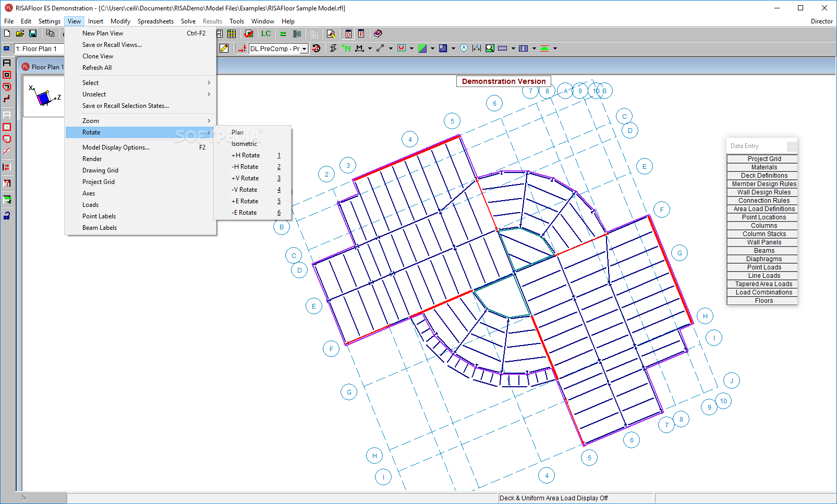
Task: Toggle the circled A project grid labels icon
Action: (464, 48)
